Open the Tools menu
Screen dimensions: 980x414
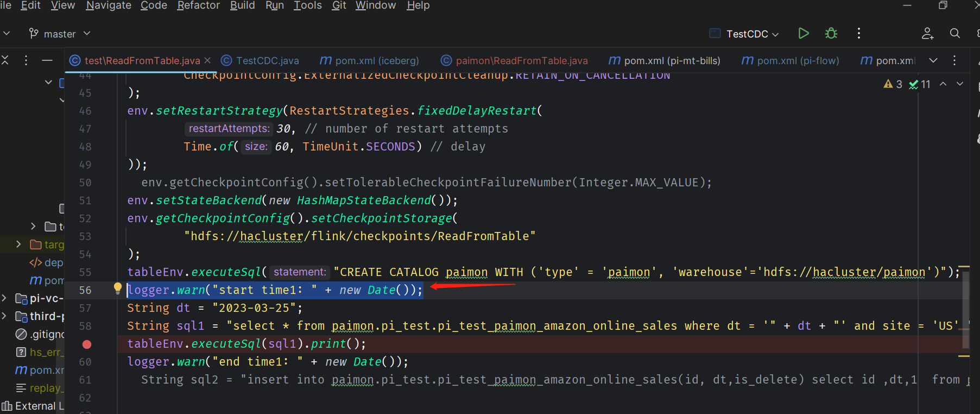pyautogui.click(x=308, y=5)
